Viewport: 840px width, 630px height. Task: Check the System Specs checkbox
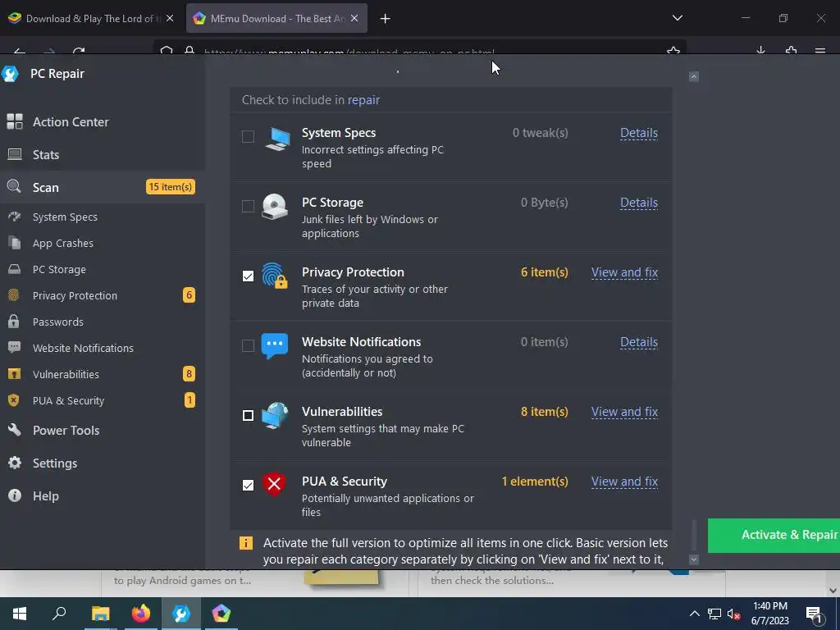point(248,137)
